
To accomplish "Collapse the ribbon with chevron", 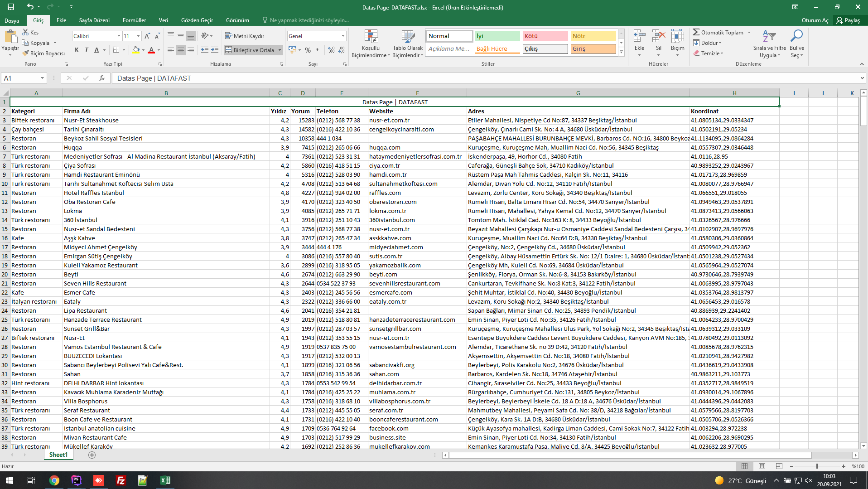I will click(x=862, y=64).
